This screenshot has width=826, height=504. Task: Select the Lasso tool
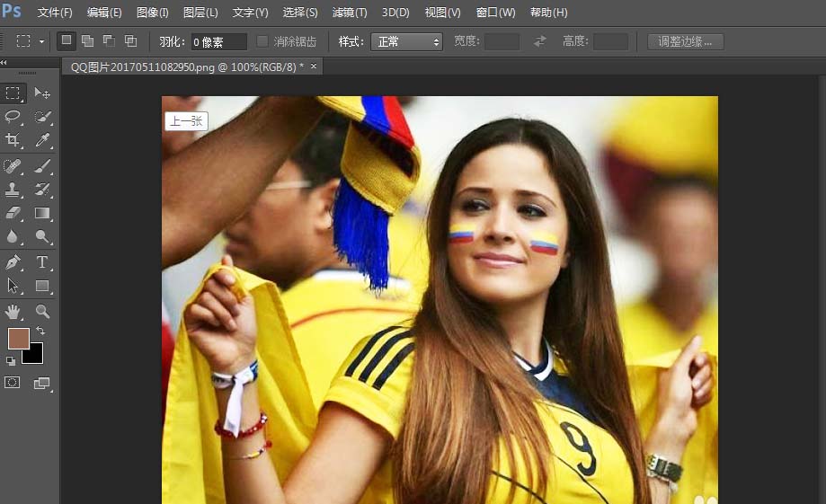(13, 117)
